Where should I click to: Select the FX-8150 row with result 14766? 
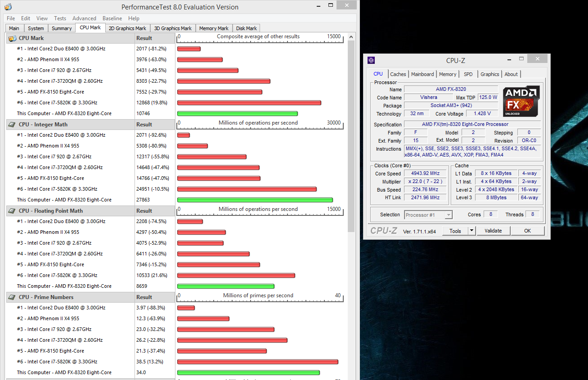90,178
